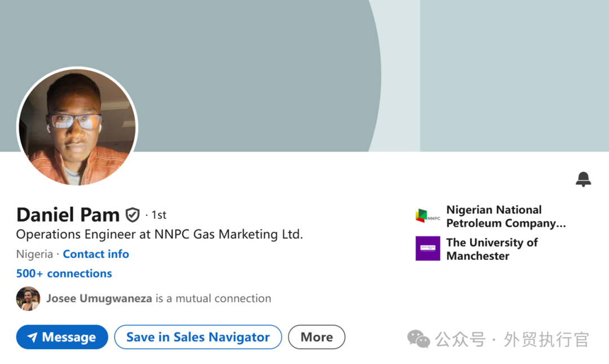Click the Operations Engineer headline text
609x364 pixels.
pyautogui.click(x=159, y=234)
